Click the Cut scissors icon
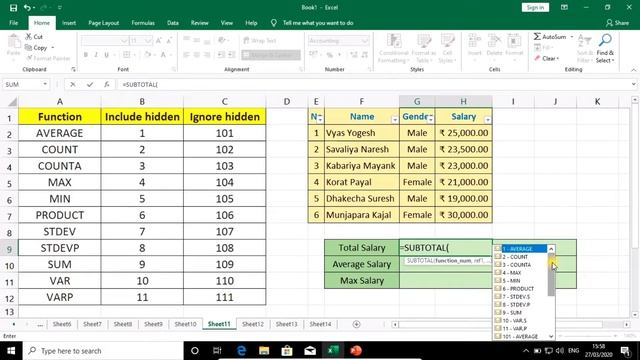Viewport: 640px width, 360px height. (x=29, y=36)
